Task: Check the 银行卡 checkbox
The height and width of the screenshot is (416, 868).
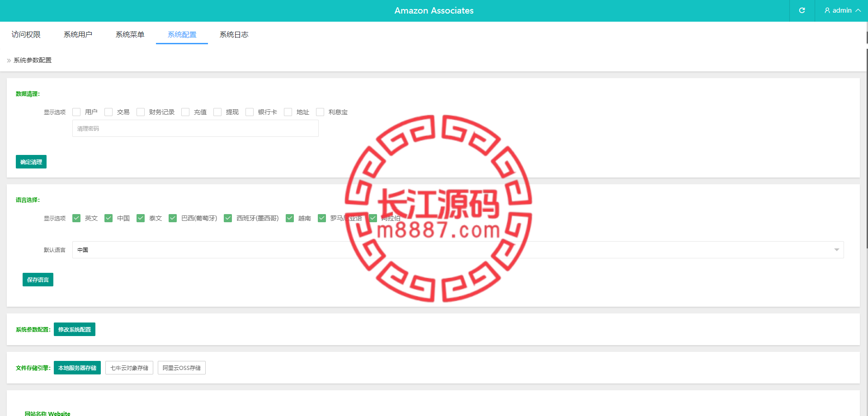Action: 250,112
